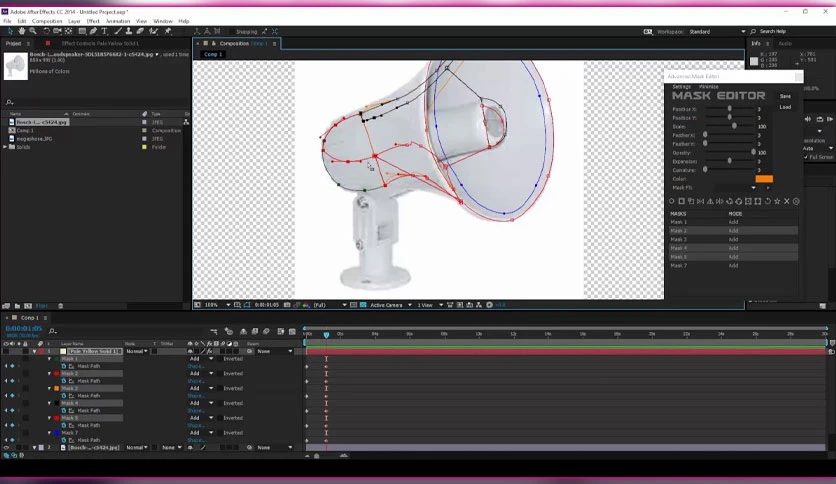836x484 pixels.
Task: Select the Rectangle shape tool
Action: [82, 31]
